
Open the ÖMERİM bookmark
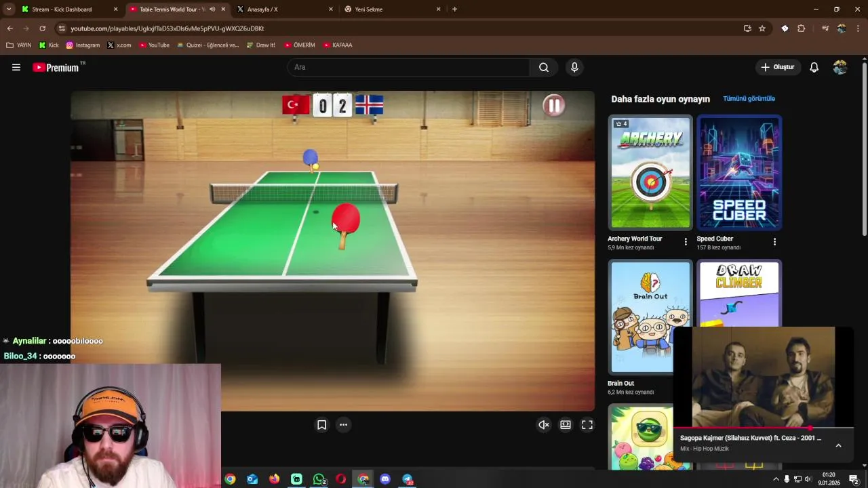tap(299, 45)
